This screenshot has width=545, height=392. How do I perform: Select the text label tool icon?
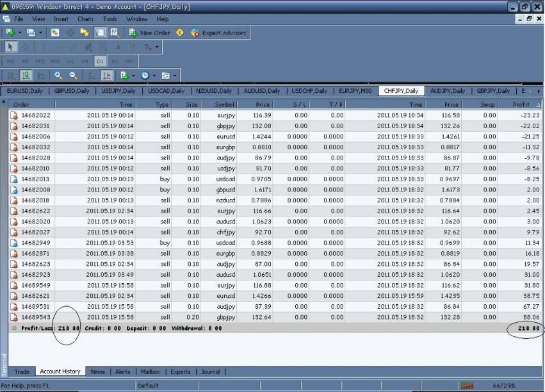pos(118,47)
